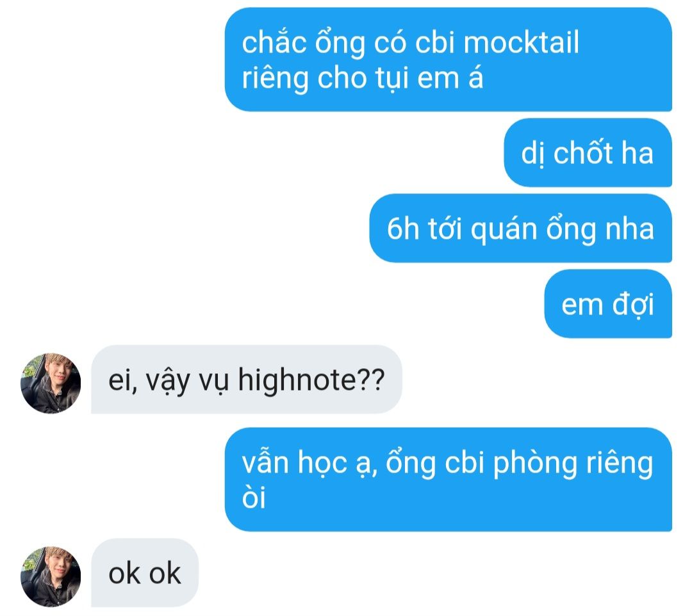Tap the 'em đợi' message bubble
692x616 pixels.
608,304
